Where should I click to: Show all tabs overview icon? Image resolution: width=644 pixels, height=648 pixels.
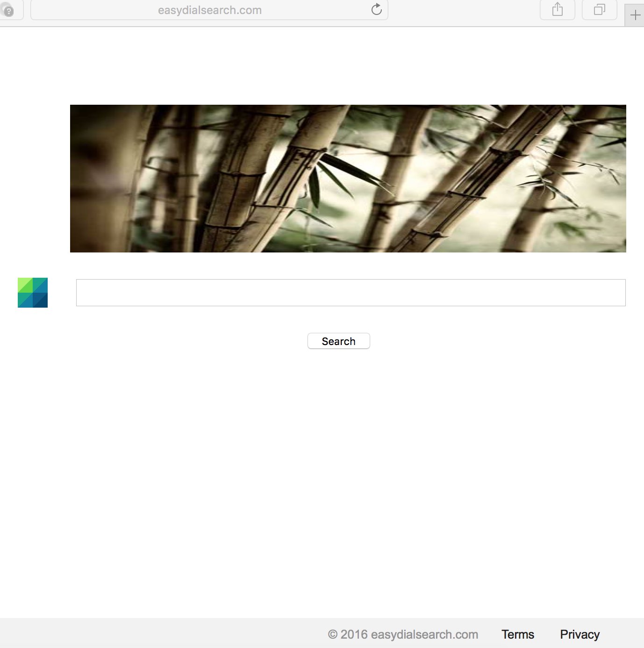599,9
